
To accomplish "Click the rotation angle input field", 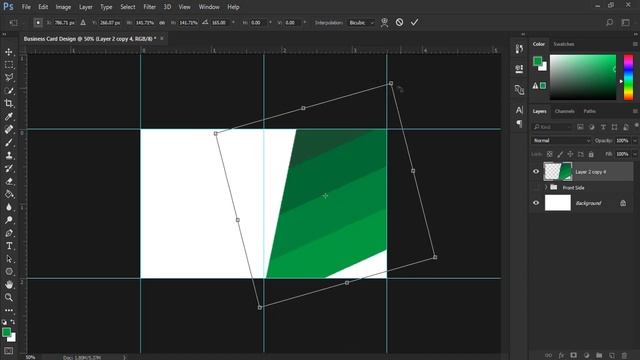I will tap(220, 23).
